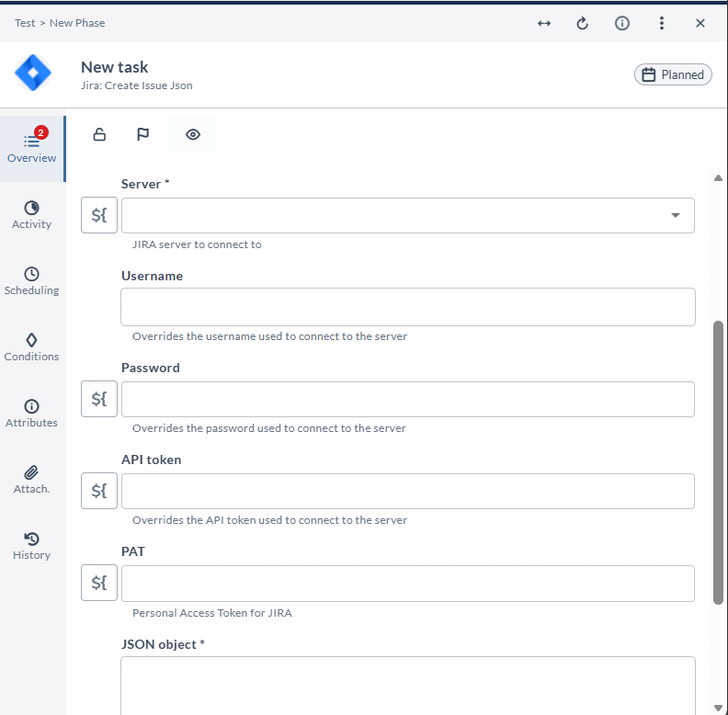728x715 pixels.
Task: Click the Test breadcrumb link
Action: pos(25,23)
